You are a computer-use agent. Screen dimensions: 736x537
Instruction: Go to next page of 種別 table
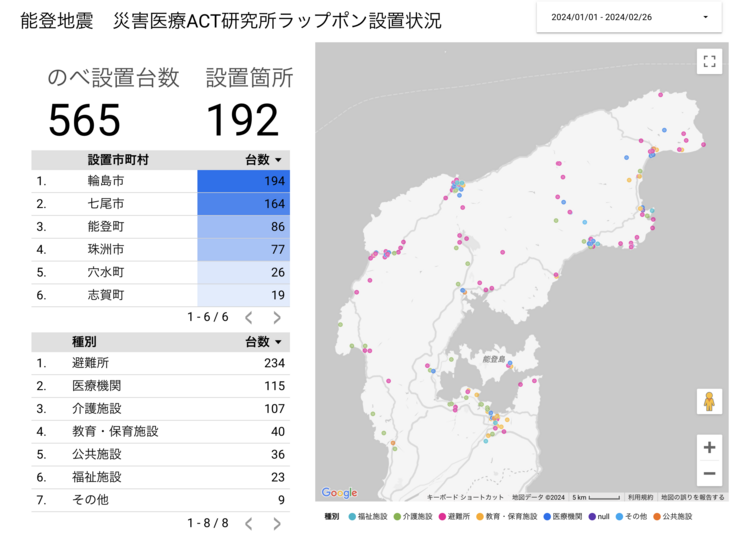point(277,523)
